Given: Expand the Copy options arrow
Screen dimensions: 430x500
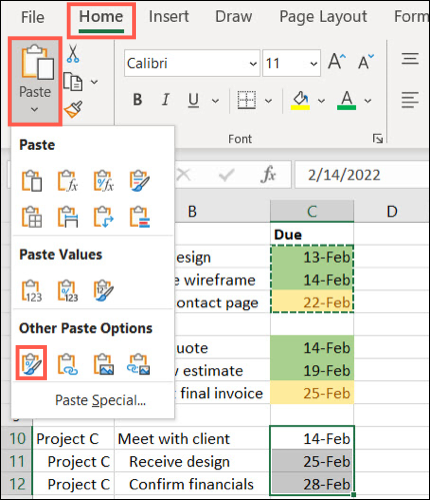Looking at the screenshot, I should (94, 82).
